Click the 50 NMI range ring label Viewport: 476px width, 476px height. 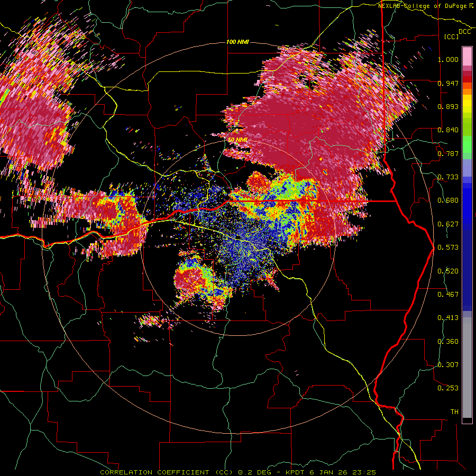(238, 140)
